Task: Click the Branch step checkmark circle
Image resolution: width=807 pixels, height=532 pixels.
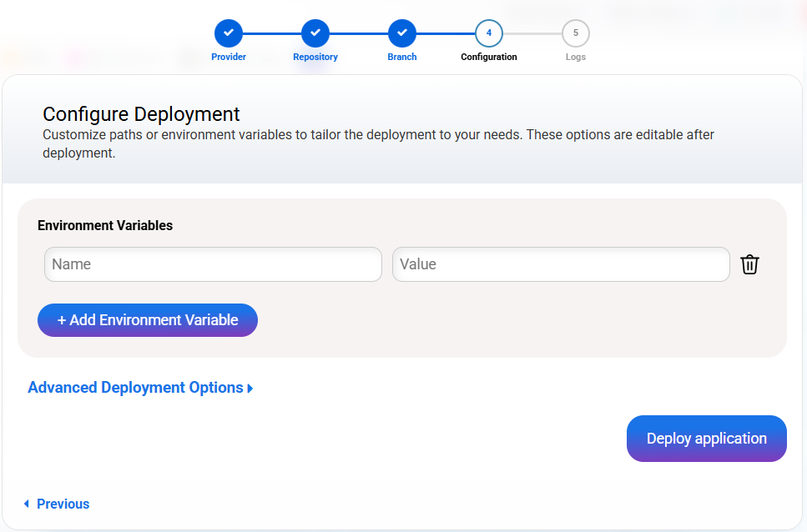Action: [x=402, y=33]
